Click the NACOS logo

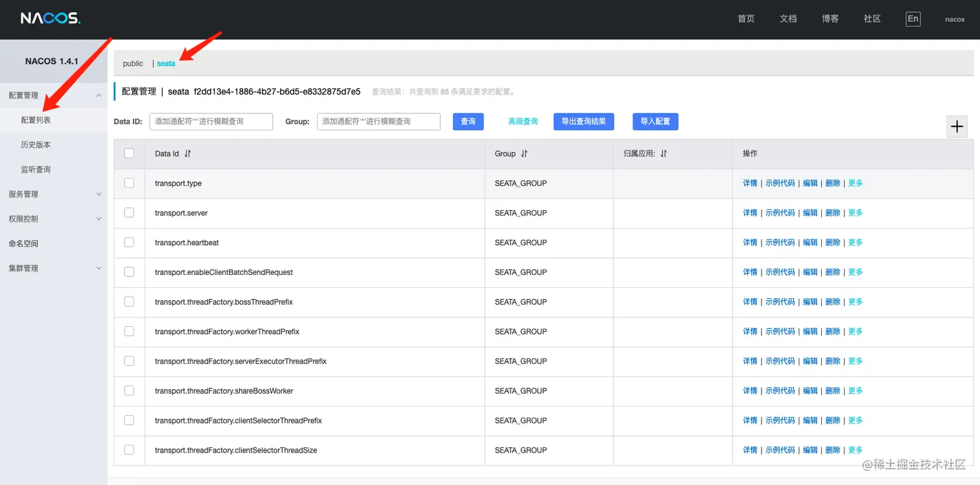[x=51, y=18]
